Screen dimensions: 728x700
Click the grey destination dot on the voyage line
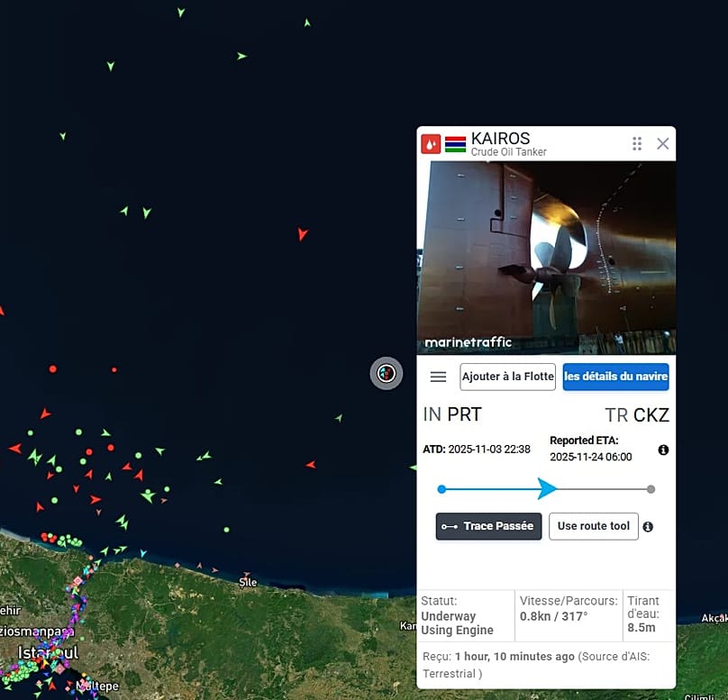click(x=651, y=489)
